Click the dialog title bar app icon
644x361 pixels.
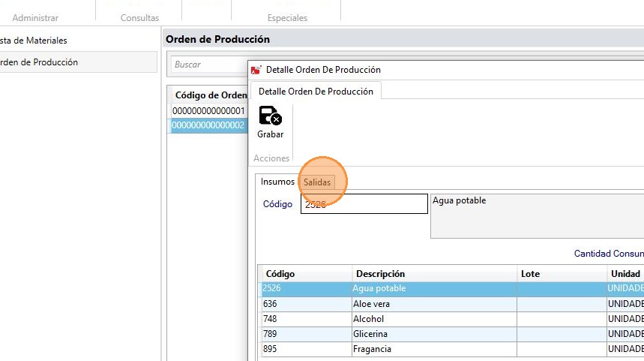(256, 70)
